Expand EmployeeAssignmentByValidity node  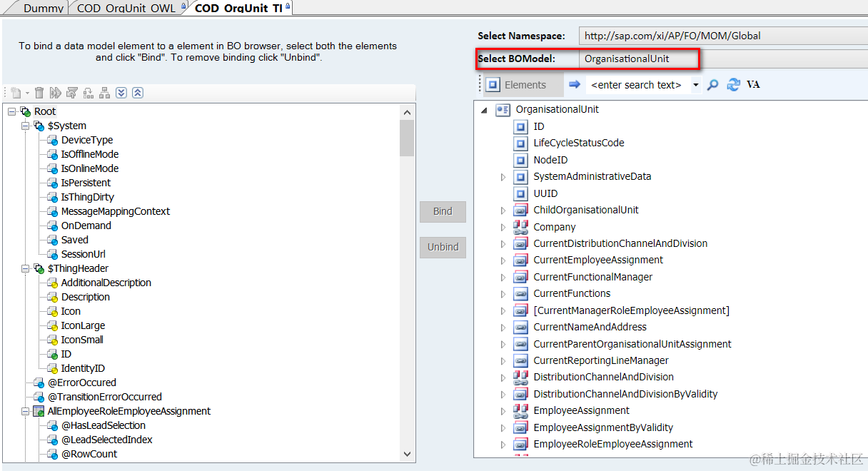503,427
